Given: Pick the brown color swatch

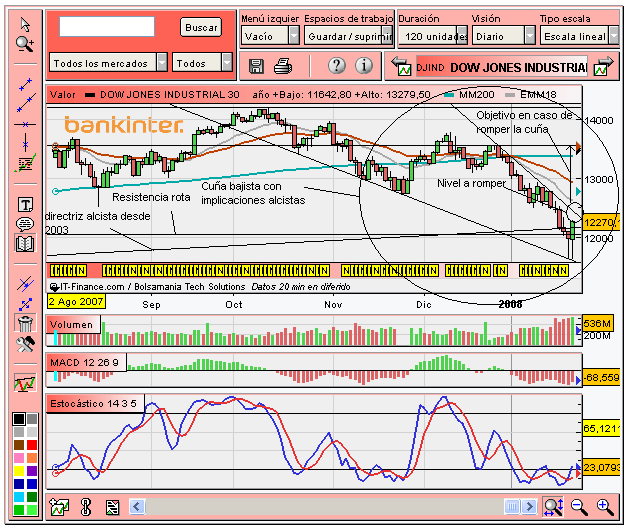Looking at the screenshot, I should click(18, 445).
